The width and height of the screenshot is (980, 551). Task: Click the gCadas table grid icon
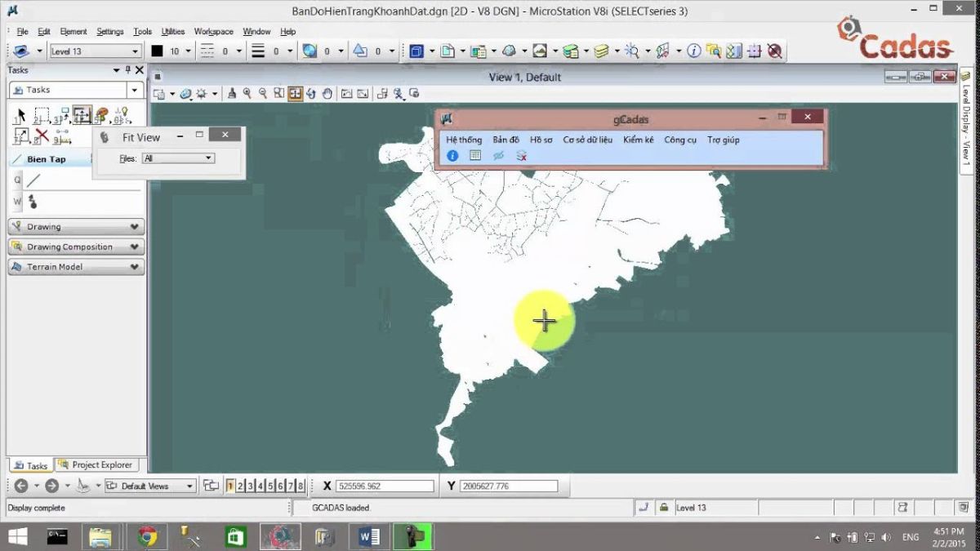click(475, 155)
